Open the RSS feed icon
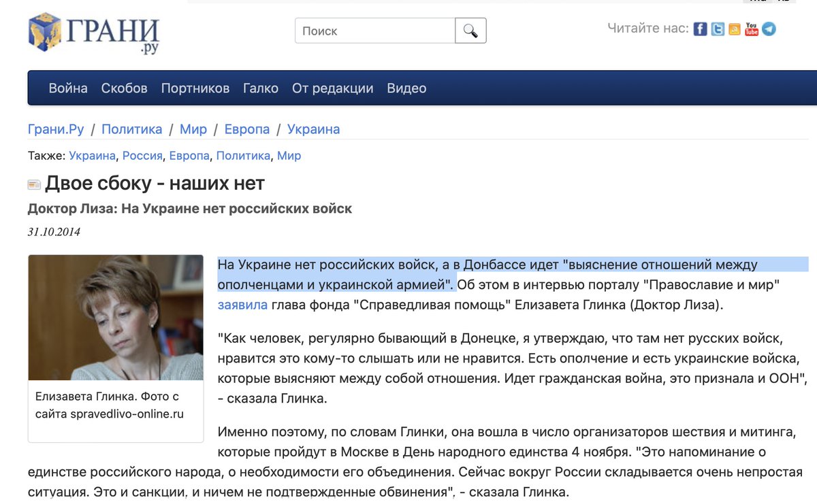 pos(735,29)
